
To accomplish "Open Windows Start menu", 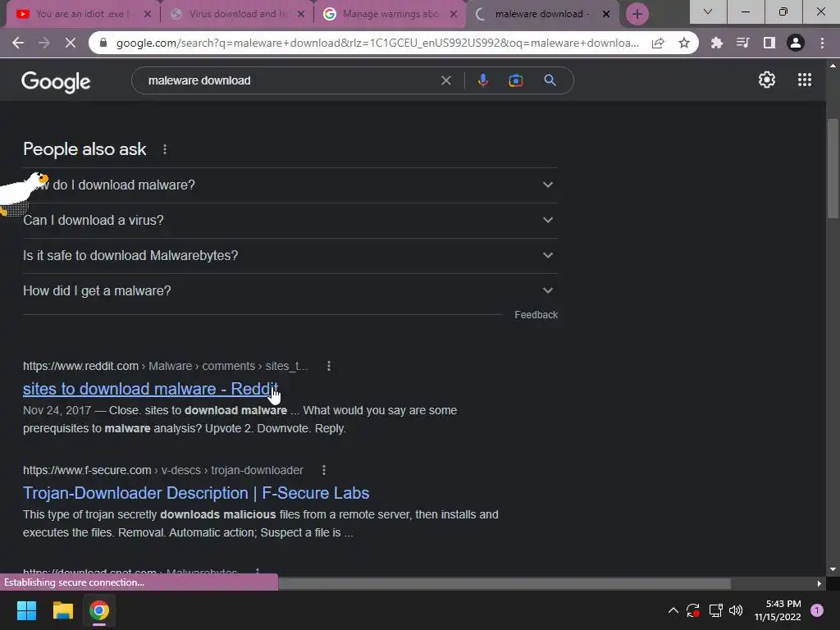I will (26, 610).
